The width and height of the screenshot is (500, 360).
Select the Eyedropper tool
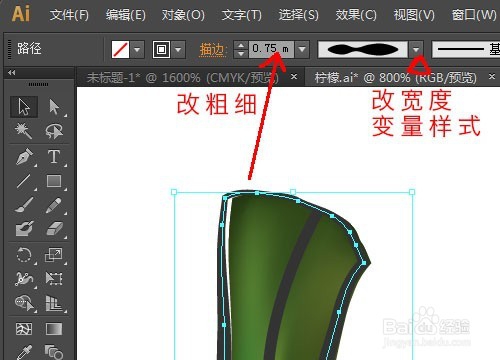(24, 352)
